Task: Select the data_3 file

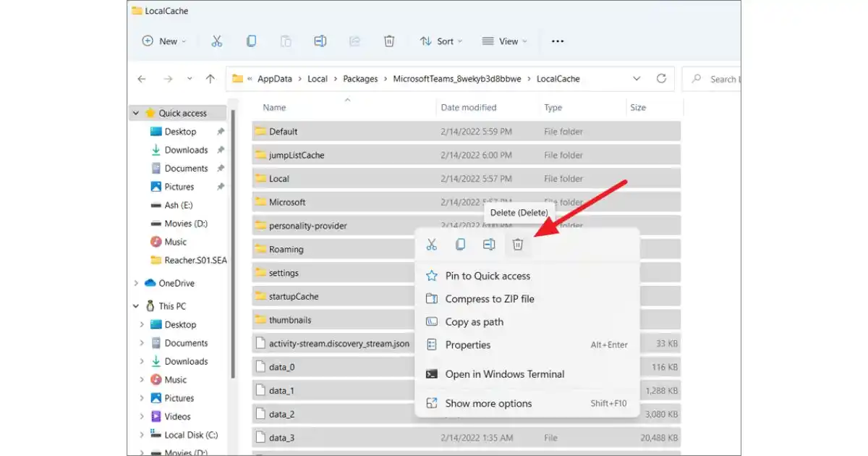Action: [x=467, y=438]
